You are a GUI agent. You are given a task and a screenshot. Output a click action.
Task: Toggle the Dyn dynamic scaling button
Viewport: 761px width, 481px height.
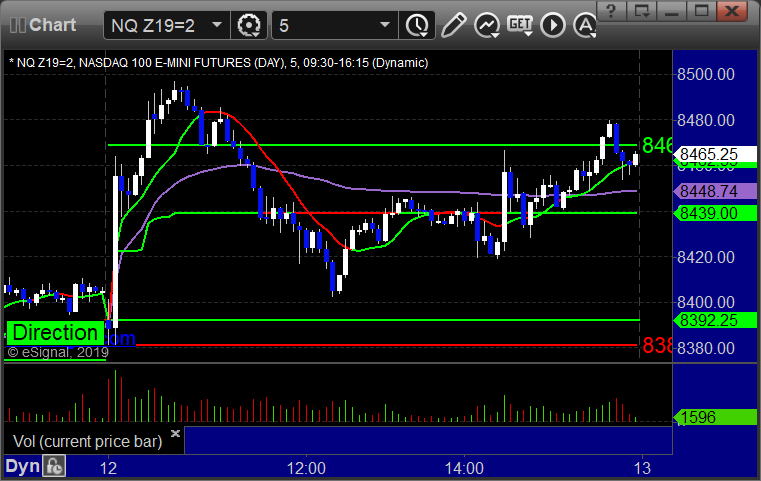tap(22, 466)
